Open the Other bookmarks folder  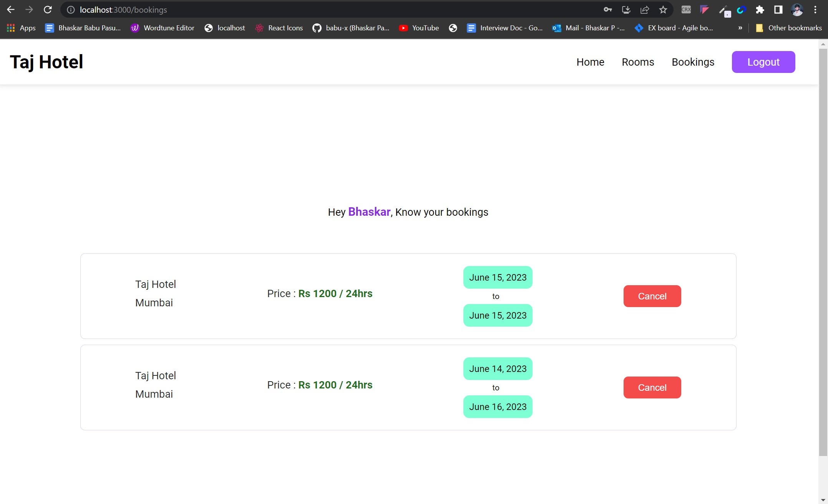(788, 28)
